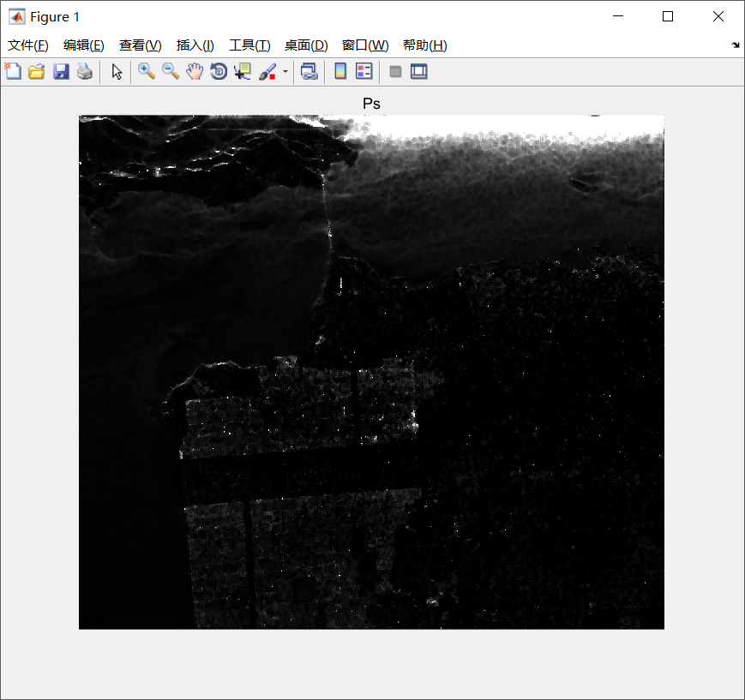The width and height of the screenshot is (745, 700).
Task: Expand the brush color dropdown arrow
Action: [285, 72]
